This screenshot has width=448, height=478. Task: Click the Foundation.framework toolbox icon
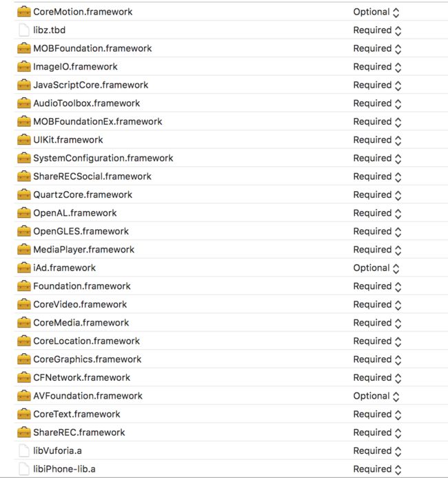[x=24, y=286]
